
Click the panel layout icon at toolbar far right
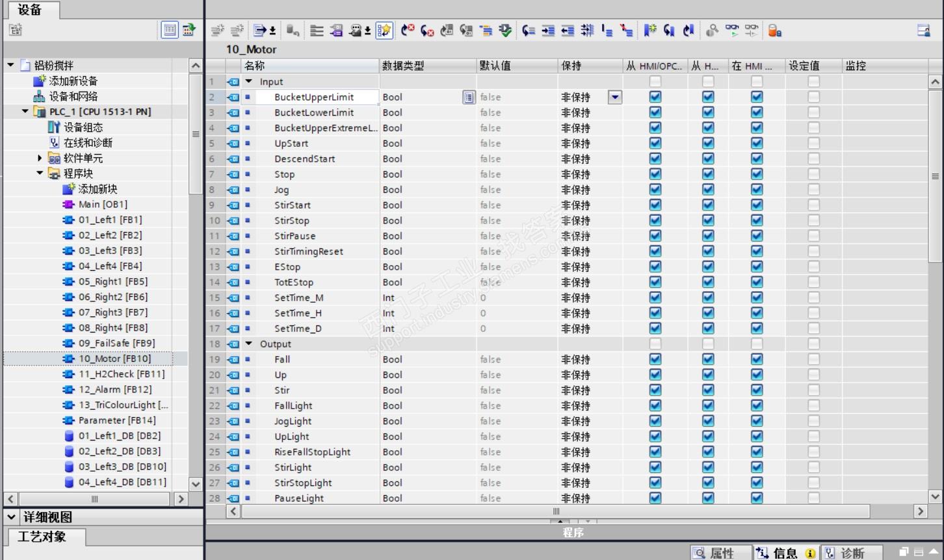[x=923, y=31]
